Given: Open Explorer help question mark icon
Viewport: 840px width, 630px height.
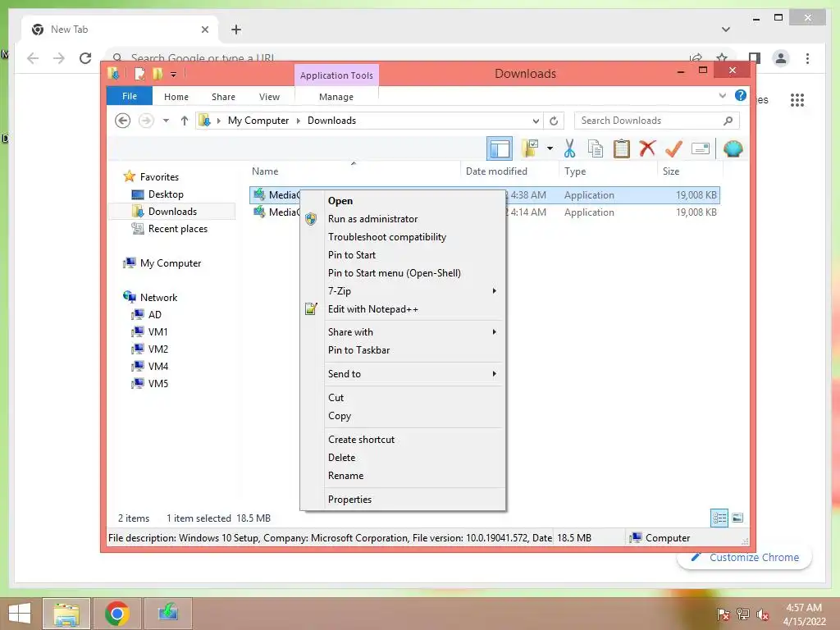Looking at the screenshot, I should pos(741,95).
